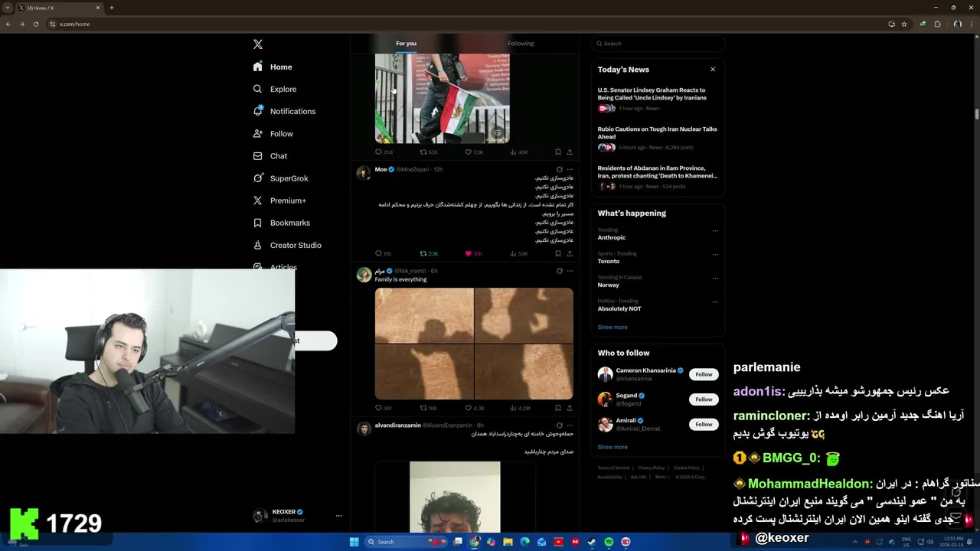Open KEOXER account menu dots
Image resolution: width=980 pixels, height=551 pixels.
coord(338,516)
